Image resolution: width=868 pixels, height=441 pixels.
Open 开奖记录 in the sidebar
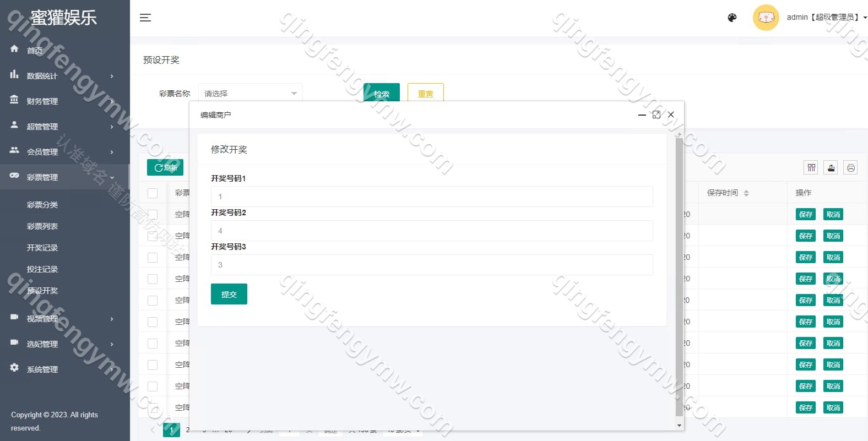[42, 248]
